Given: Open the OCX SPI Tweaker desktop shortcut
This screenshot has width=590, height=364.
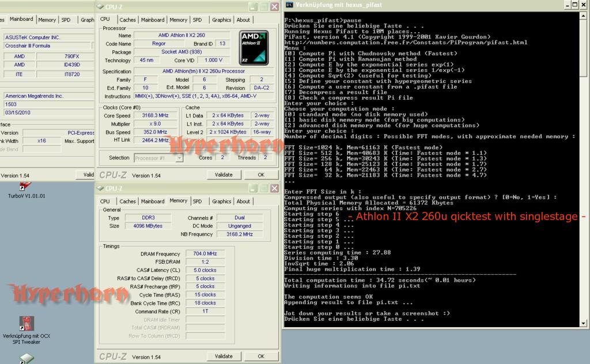Looking at the screenshot, I should point(27,330).
